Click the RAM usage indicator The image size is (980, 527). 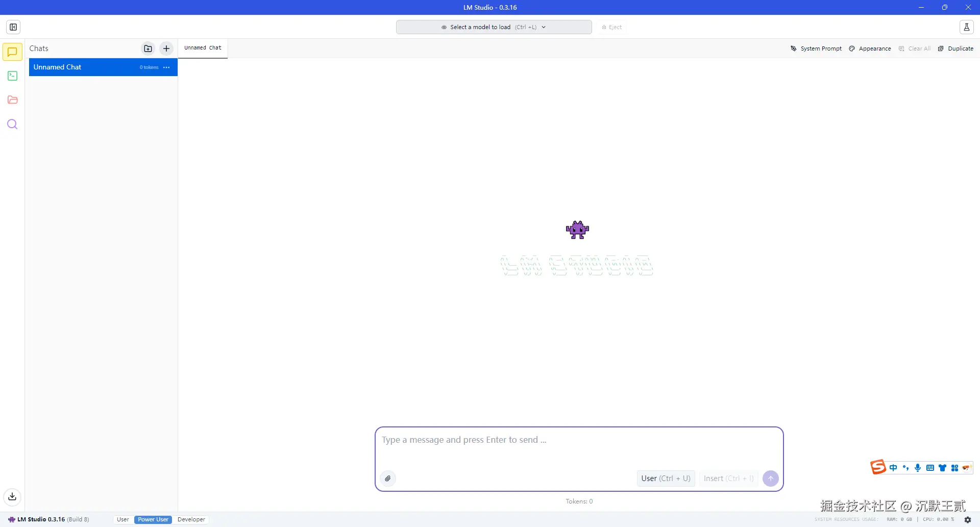click(899, 519)
